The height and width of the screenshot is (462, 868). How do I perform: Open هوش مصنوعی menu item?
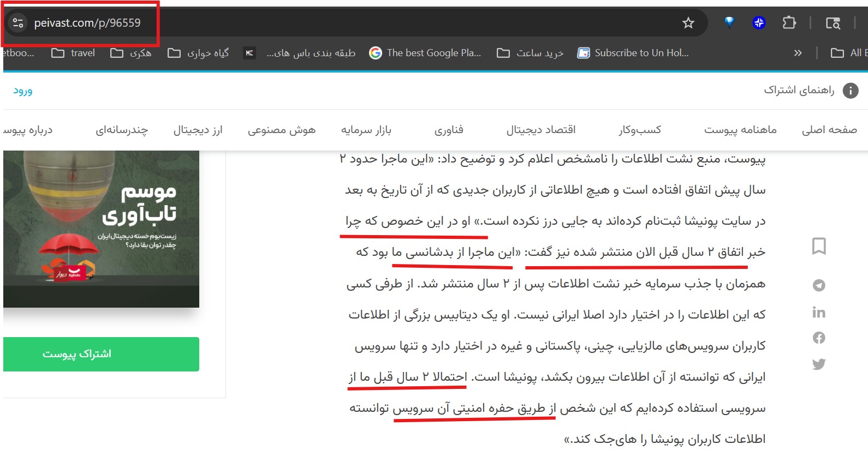click(x=282, y=130)
